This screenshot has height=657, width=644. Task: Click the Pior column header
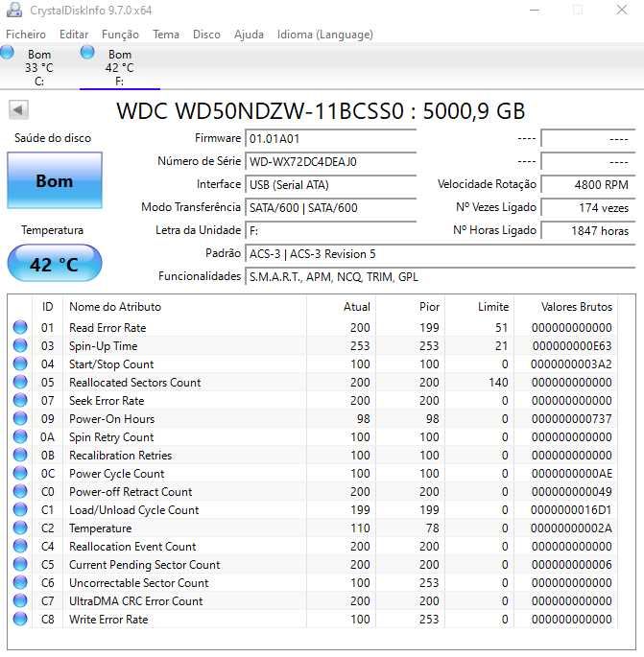click(411, 307)
